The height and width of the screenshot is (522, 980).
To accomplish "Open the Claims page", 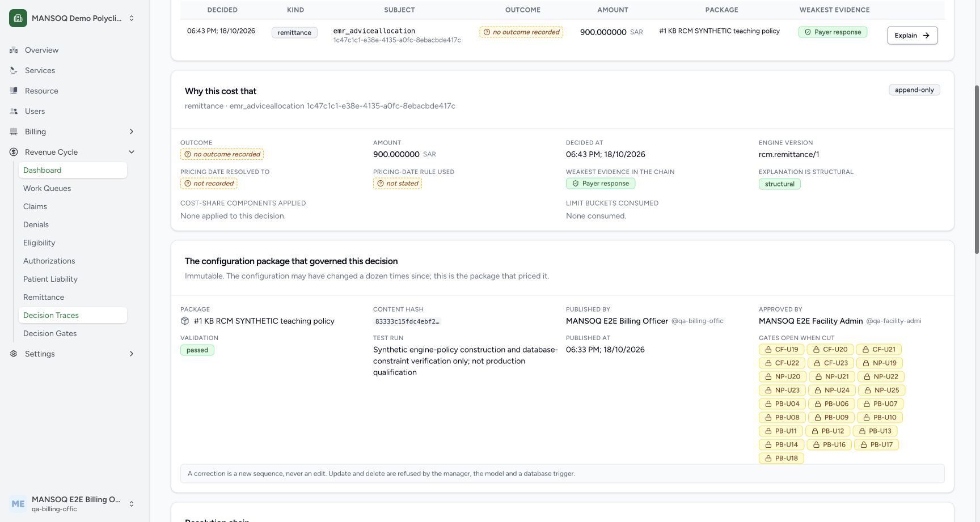I will coord(73,206).
